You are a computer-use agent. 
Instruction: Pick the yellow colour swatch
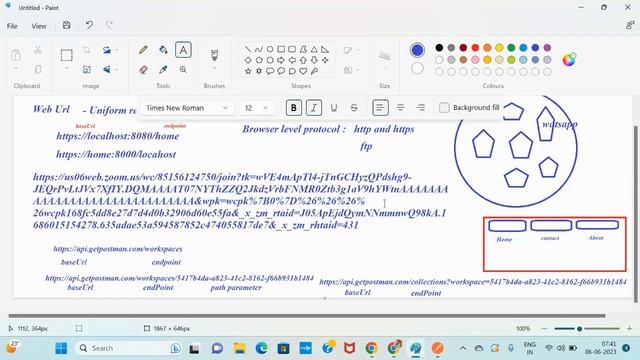[499, 48]
